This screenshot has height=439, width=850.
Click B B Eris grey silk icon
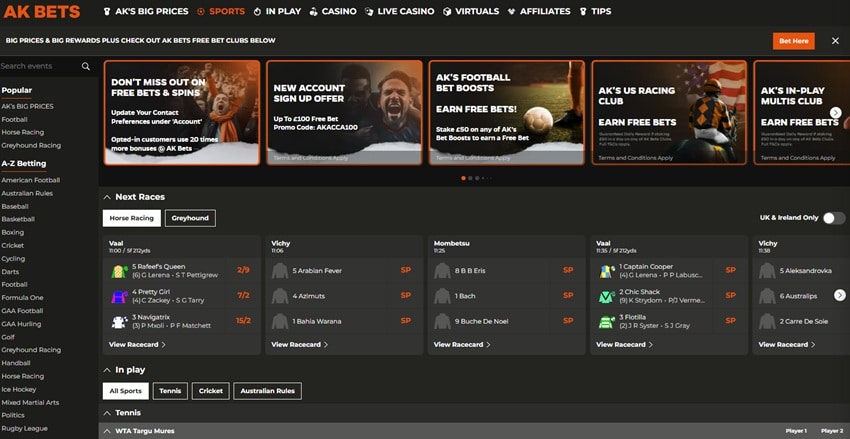(442, 271)
